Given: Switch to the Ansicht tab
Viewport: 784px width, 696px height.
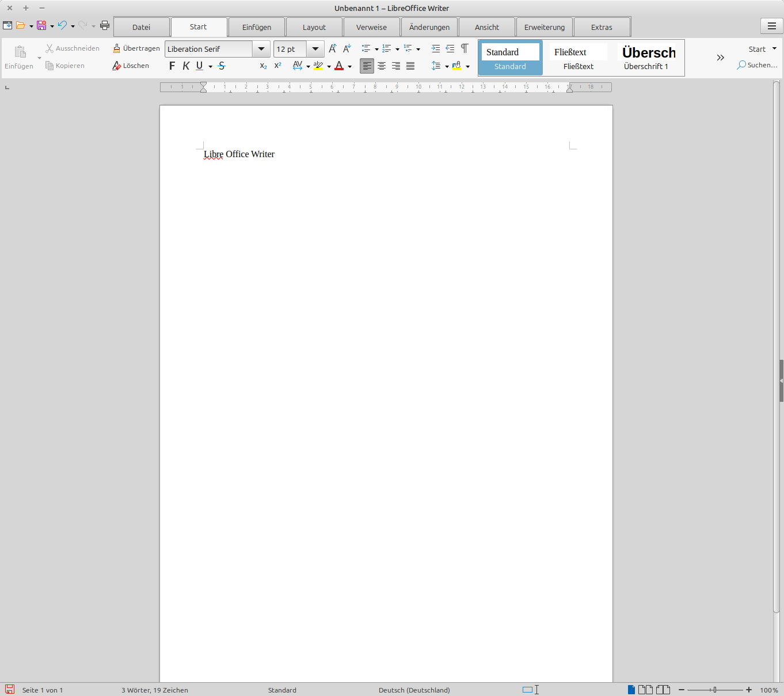Looking at the screenshot, I should (x=487, y=27).
